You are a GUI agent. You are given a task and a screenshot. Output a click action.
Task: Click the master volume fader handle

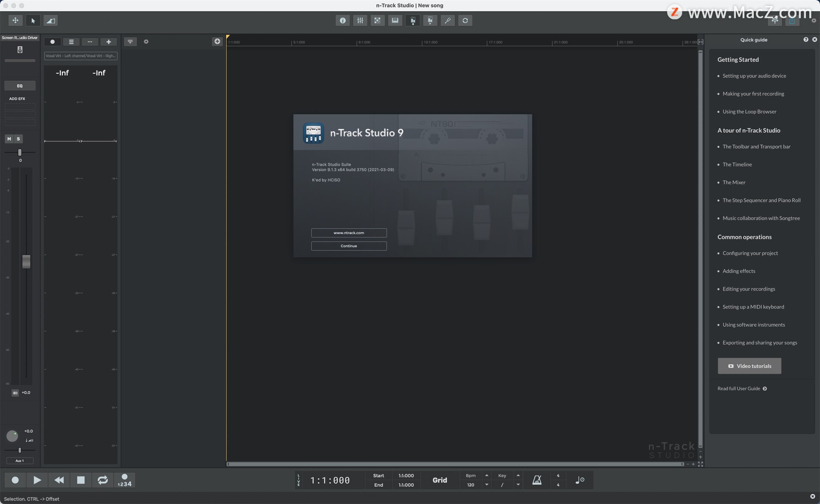tap(26, 262)
